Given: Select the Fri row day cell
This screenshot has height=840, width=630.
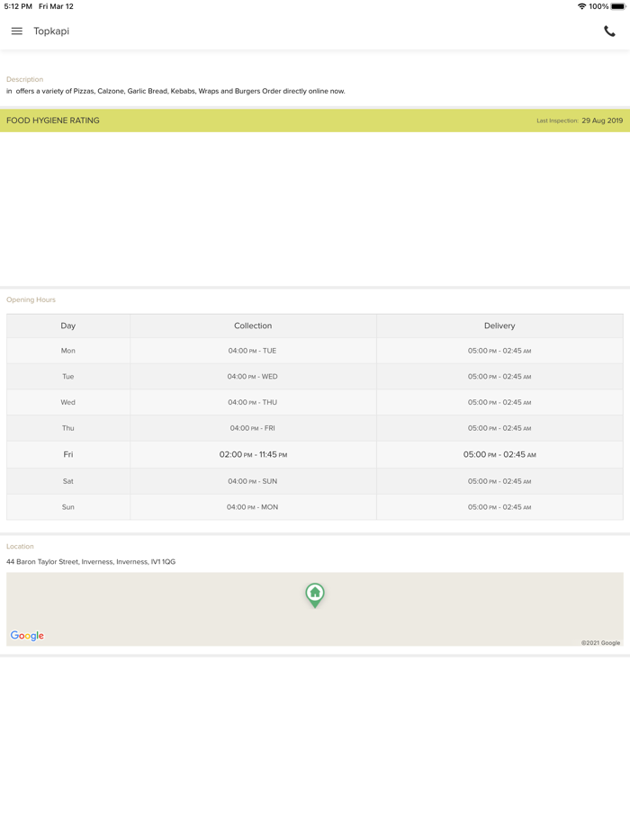Looking at the screenshot, I should pyautogui.click(x=68, y=454).
